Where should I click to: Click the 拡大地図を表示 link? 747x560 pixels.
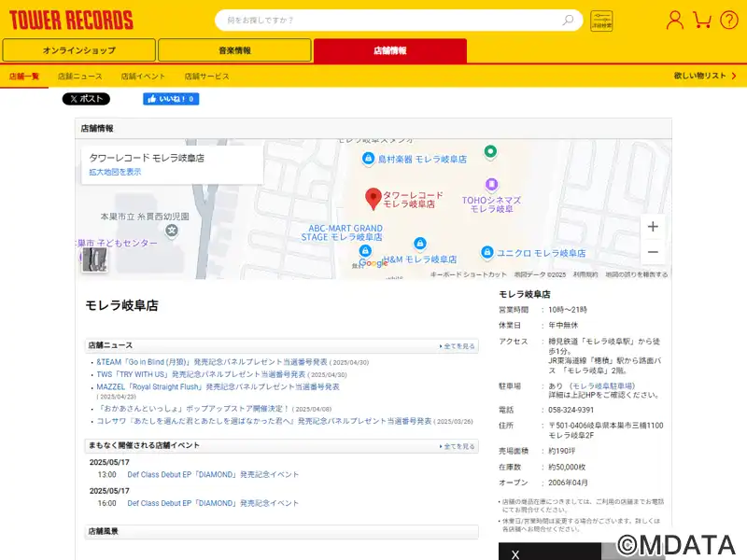[x=115, y=172]
